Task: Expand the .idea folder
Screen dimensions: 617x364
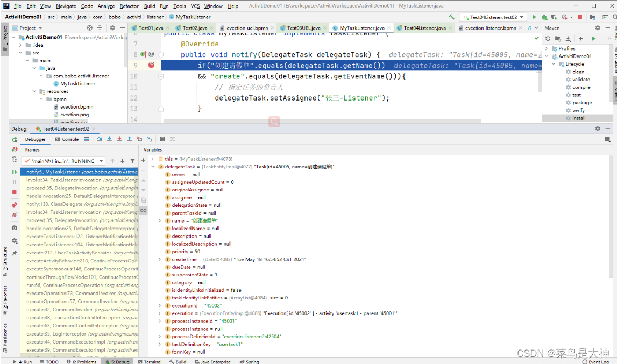Action: [20, 45]
